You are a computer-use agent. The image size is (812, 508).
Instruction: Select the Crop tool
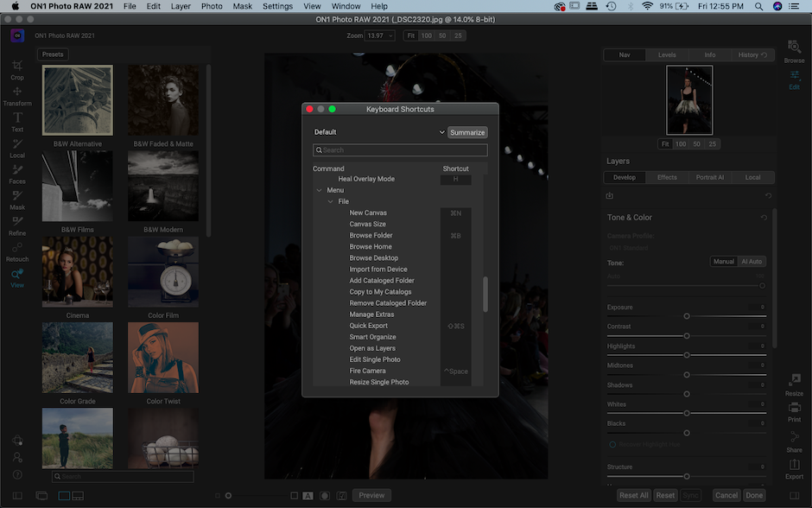(17, 69)
